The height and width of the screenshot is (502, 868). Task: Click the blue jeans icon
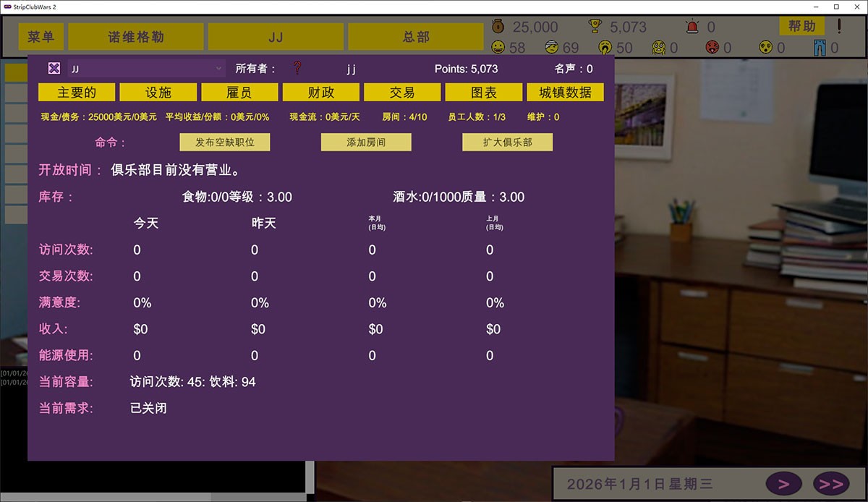coord(820,48)
